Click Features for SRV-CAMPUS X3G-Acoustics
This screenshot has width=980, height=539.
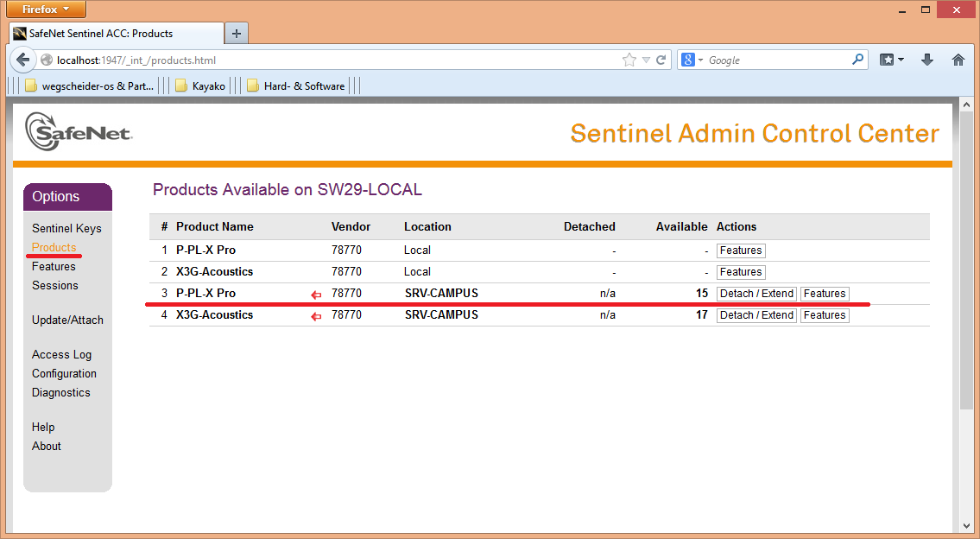pyautogui.click(x=825, y=315)
